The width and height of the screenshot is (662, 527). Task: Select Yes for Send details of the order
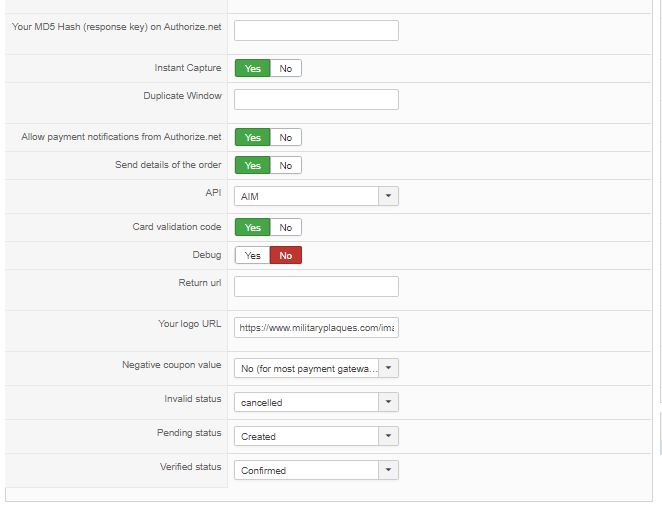coord(252,165)
